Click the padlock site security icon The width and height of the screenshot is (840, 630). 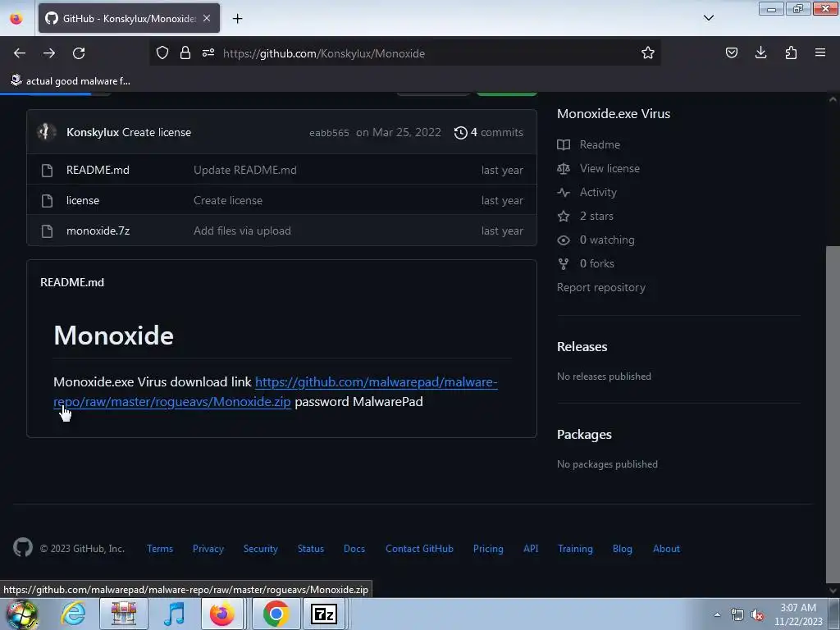point(185,52)
